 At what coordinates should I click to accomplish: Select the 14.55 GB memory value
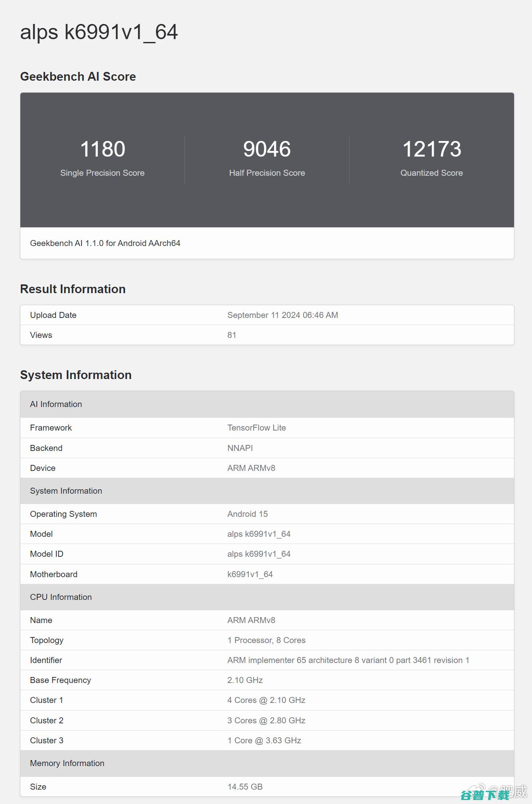[245, 787]
